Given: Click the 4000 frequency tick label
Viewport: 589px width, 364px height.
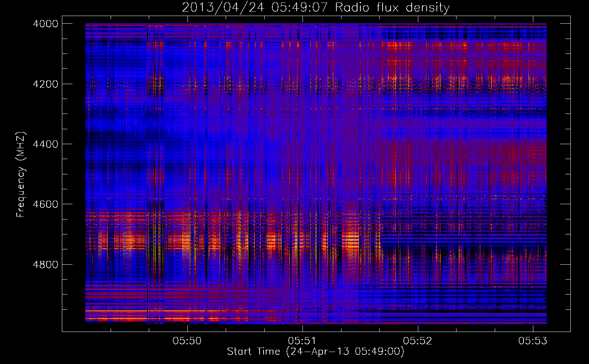Looking at the screenshot, I should pos(46,24).
